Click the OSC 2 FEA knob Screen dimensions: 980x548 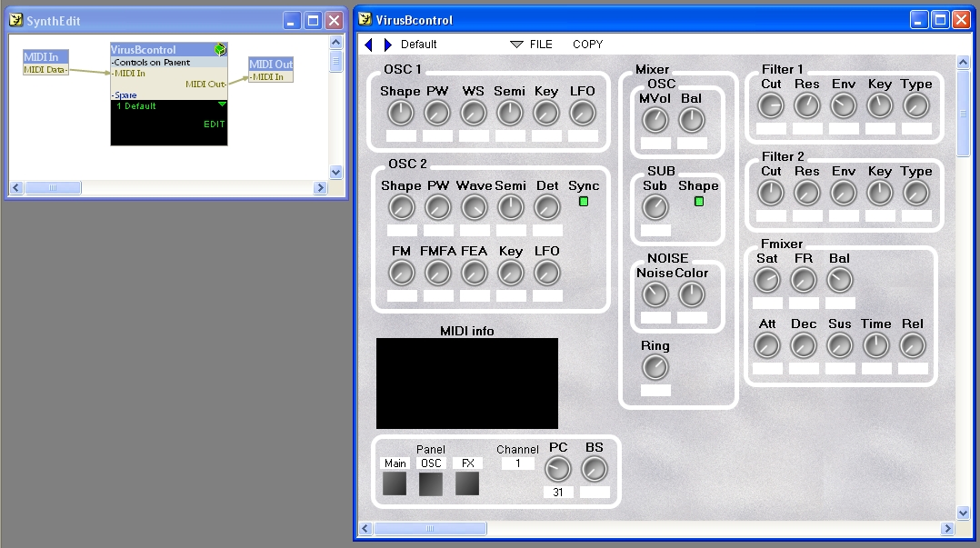475,273
